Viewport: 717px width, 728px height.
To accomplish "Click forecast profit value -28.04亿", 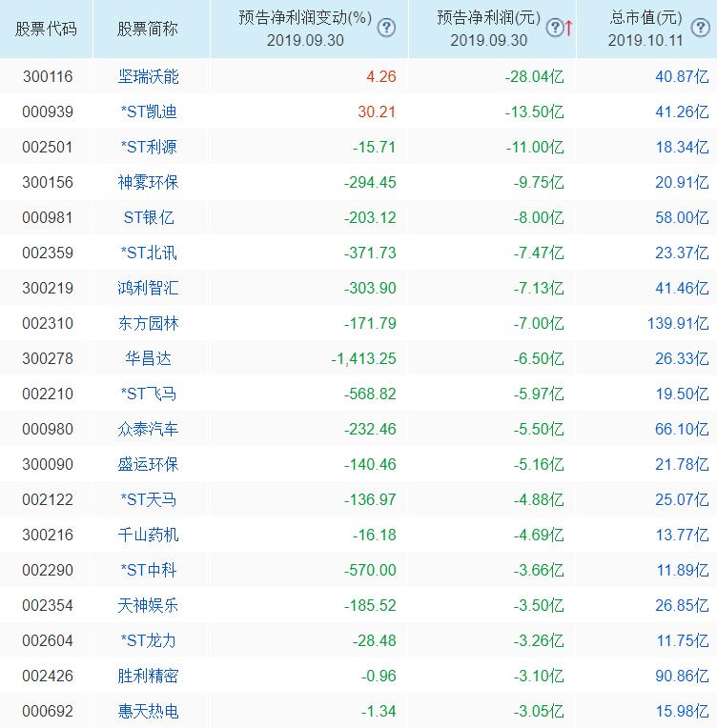I will click(534, 76).
